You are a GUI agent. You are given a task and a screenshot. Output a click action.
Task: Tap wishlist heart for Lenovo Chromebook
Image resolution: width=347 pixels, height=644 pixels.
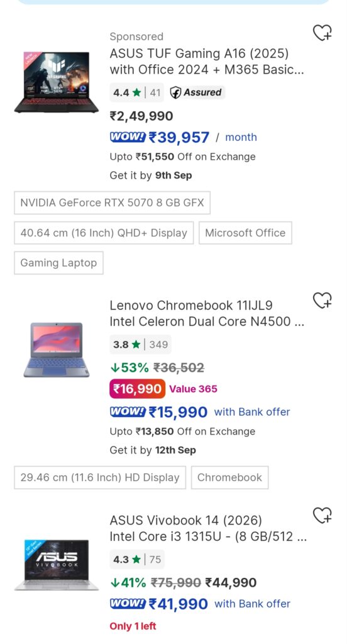click(x=322, y=300)
